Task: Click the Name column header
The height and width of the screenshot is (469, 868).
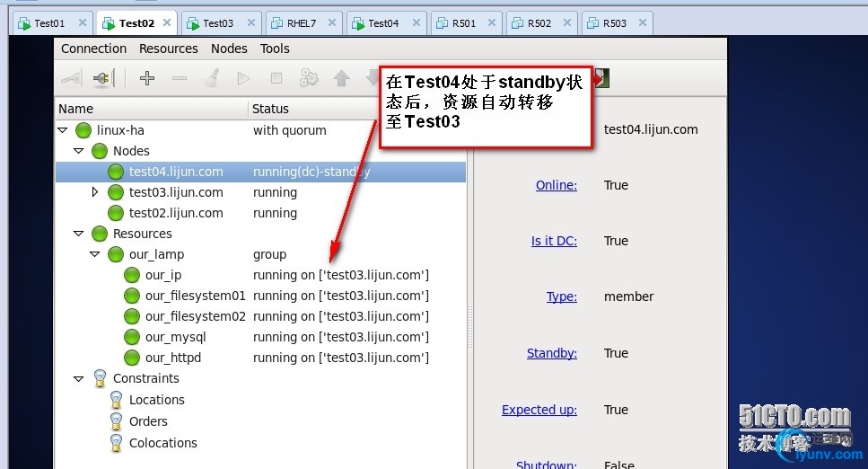Action: coord(75,109)
